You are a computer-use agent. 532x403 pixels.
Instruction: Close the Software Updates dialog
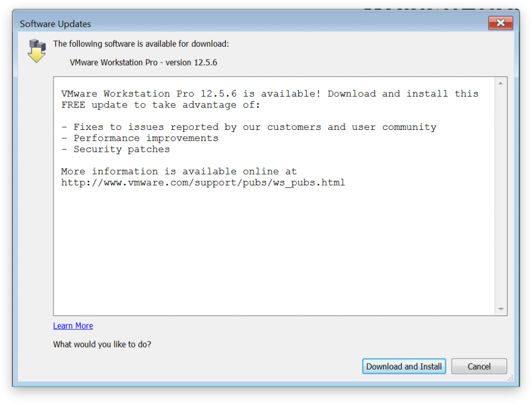tap(500, 23)
